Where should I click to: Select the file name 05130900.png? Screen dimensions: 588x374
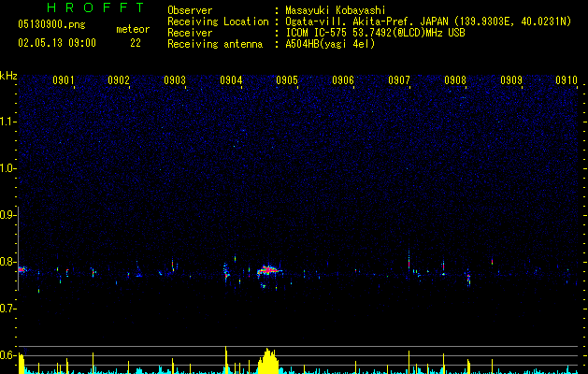coord(51,25)
